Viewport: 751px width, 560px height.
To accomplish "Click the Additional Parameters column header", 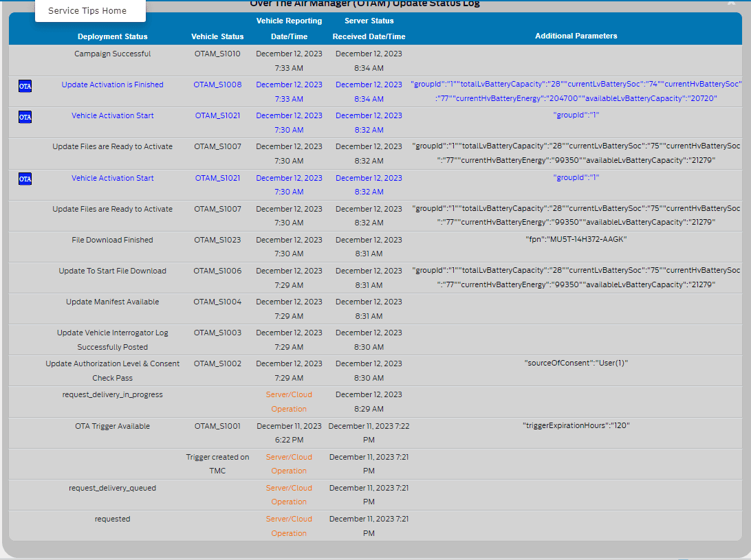I will (576, 36).
